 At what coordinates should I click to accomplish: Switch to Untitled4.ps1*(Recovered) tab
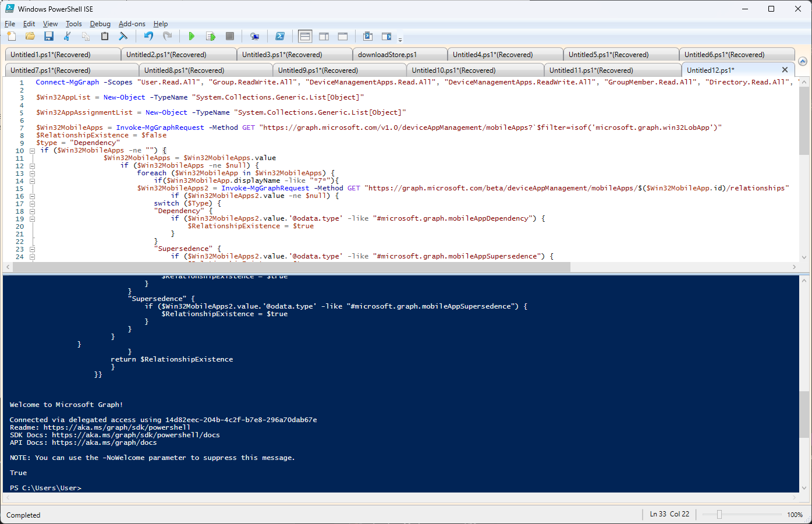tap(505, 55)
